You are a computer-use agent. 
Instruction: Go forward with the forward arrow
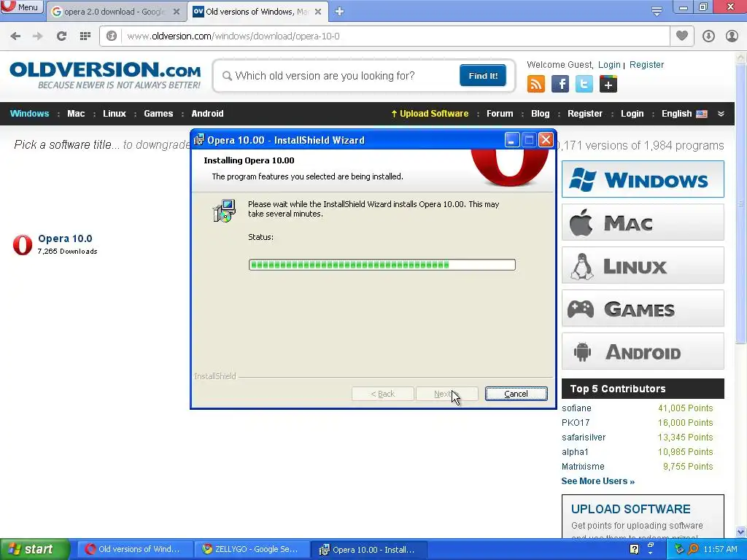[38, 36]
